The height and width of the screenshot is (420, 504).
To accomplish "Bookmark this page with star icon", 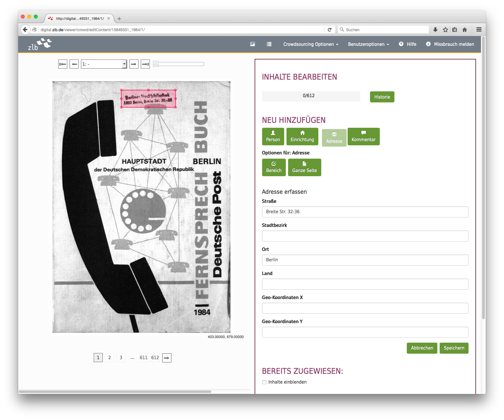I will [445, 30].
